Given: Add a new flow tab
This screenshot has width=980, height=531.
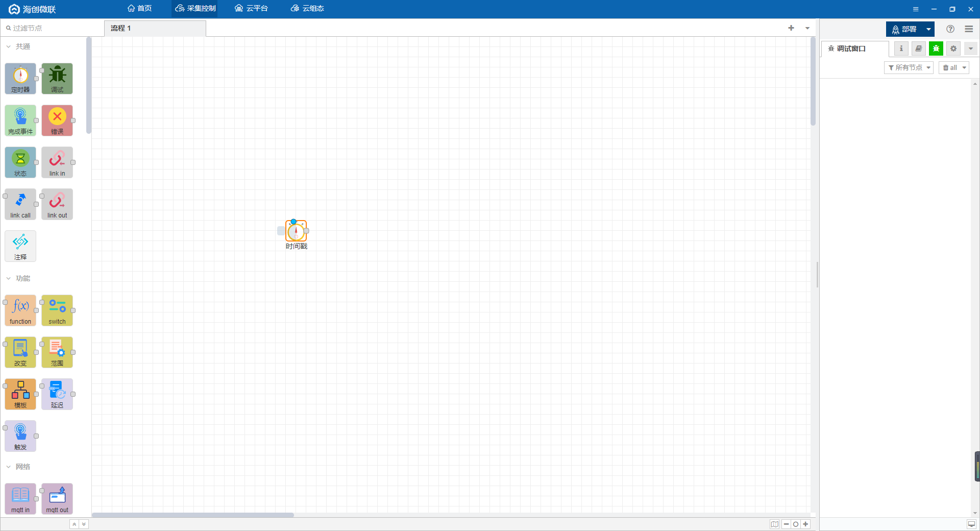Looking at the screenshot, I should [x=791, y=28].
